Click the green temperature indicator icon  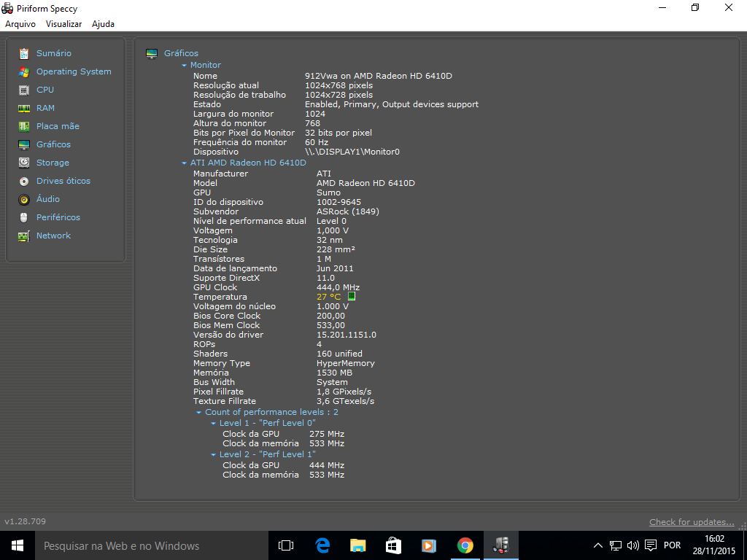[x=351, y=296]
